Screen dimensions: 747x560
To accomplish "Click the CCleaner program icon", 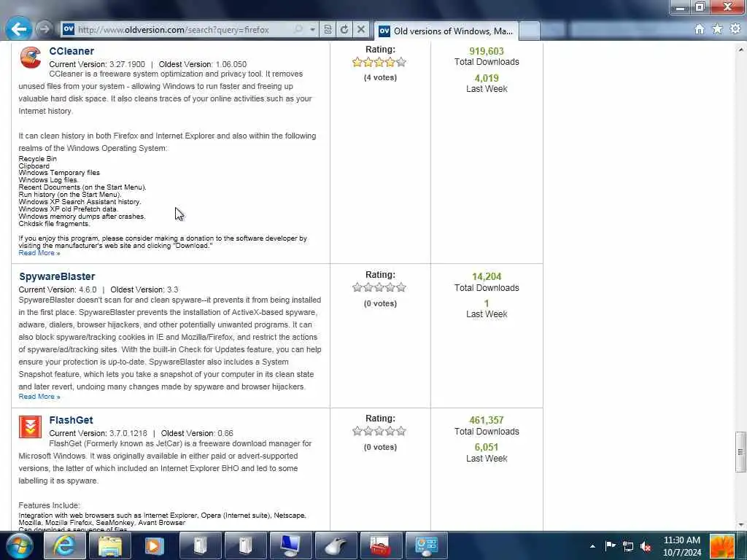I will coord(31,58).
